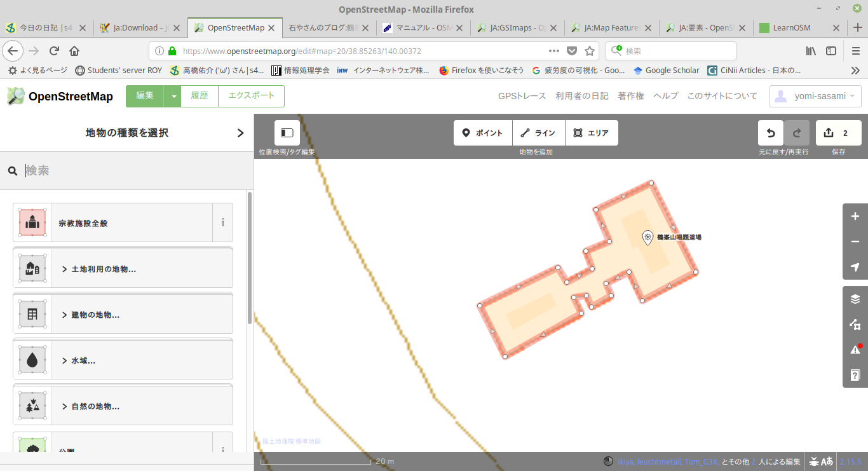Toggle the feature editor sidebar panel
868x471 pixels.
coord(287,133)
